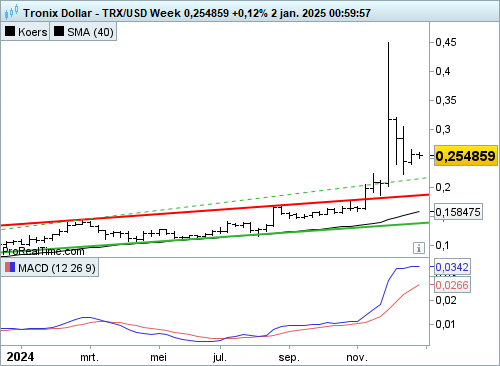Click the sep. label on time axis

click(x=289, y=357)
